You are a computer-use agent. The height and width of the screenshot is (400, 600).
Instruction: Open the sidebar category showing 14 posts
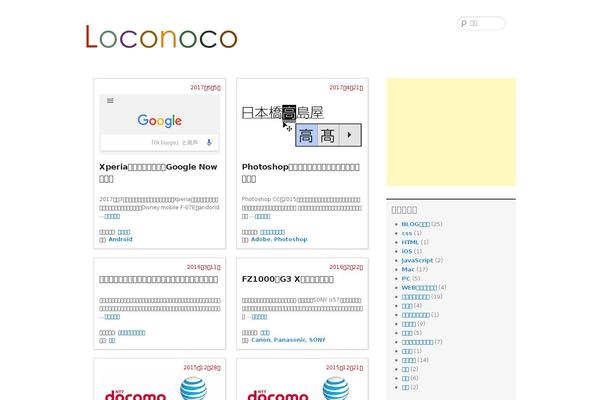pyautogui.click(x=409, y=360)
